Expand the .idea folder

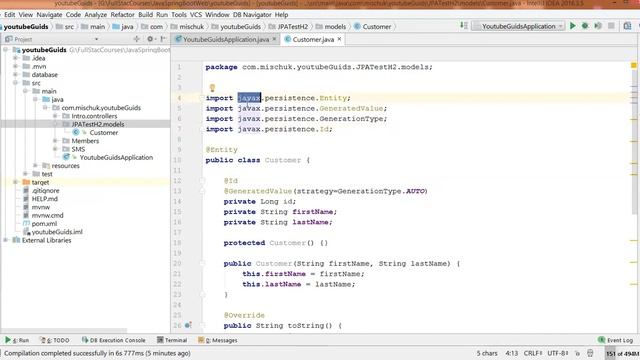16,58
